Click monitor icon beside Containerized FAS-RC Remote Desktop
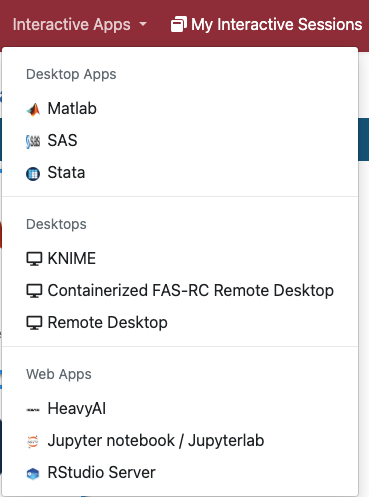The height and width of the screenshot is (497, 369). coord(34,291)
